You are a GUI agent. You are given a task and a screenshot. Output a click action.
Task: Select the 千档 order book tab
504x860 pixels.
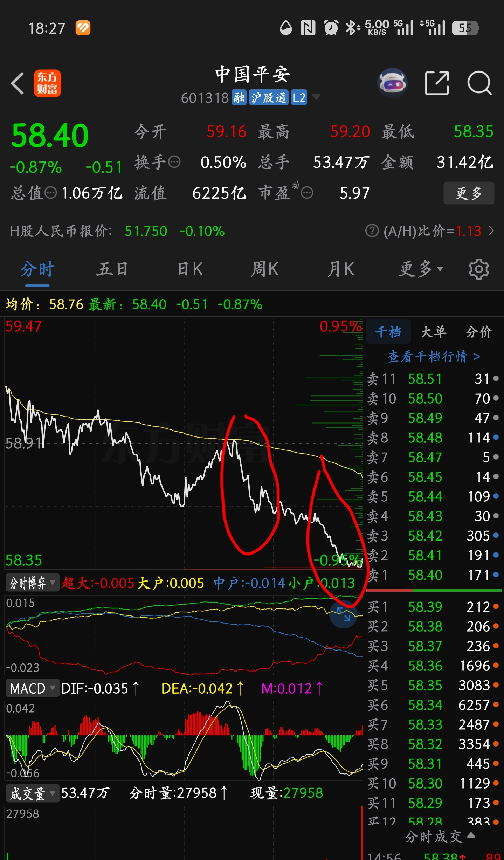pos(388,331)
